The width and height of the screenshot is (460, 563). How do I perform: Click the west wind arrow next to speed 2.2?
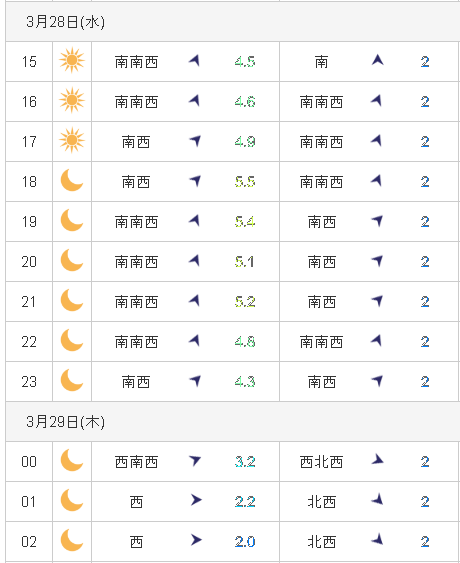(196, 500)
